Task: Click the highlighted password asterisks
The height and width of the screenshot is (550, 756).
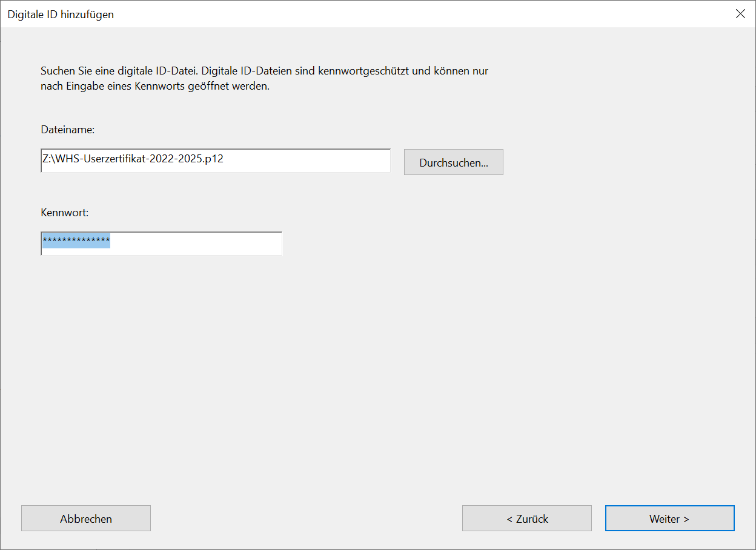Action: coord(76,242)
